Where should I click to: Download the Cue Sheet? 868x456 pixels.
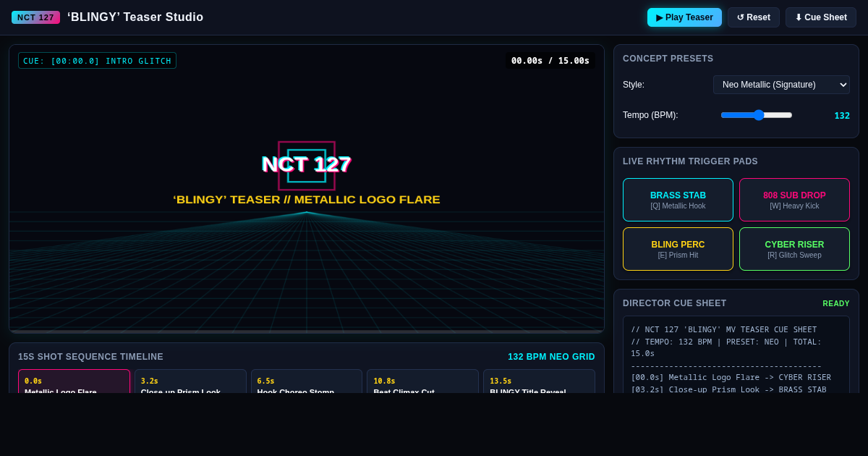[821, 17]
